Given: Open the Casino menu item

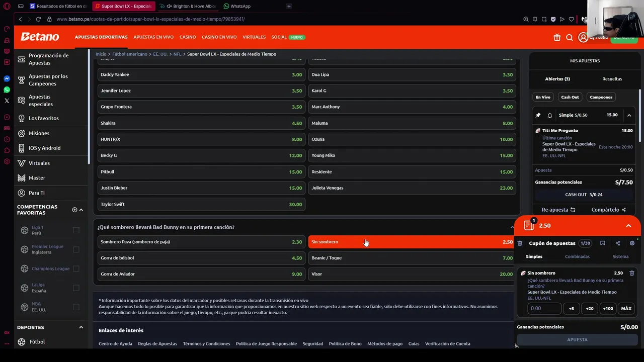Looking at the screenshot, I should (188, 37).
